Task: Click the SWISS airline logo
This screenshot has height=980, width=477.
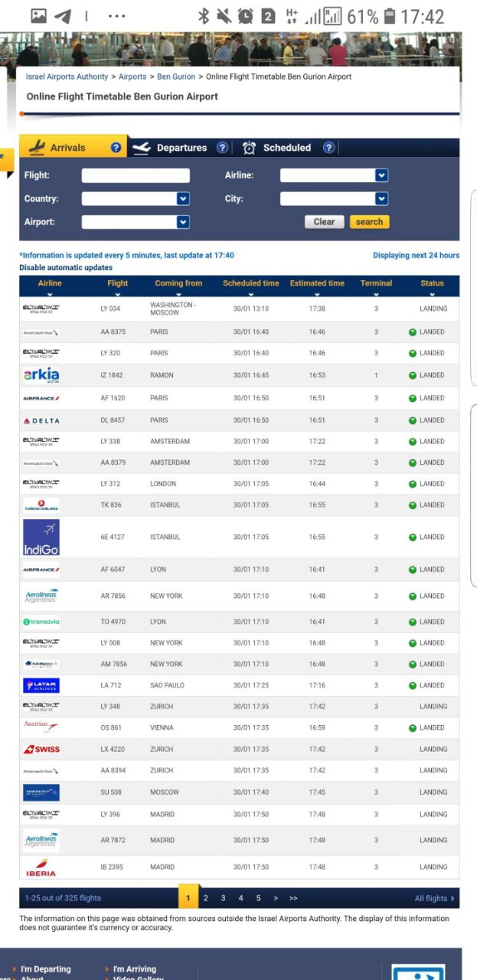Action: click(41, 749)
